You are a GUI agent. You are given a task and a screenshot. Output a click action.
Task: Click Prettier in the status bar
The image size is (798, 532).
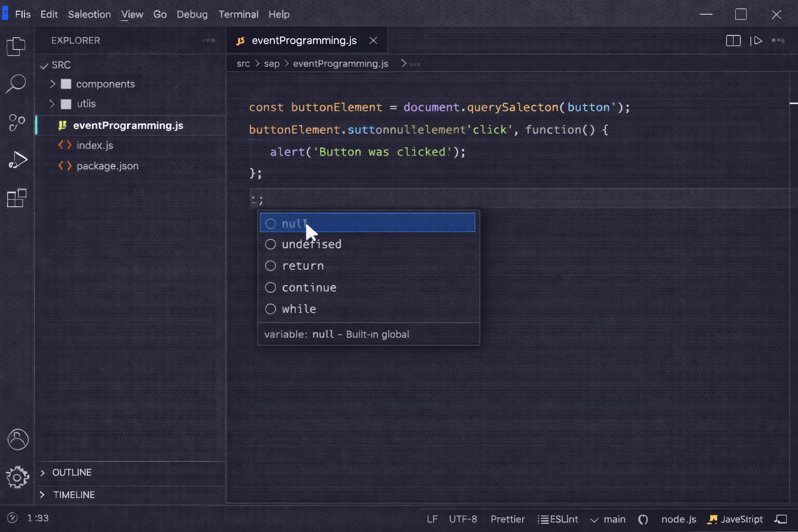(x=508, y=518)
